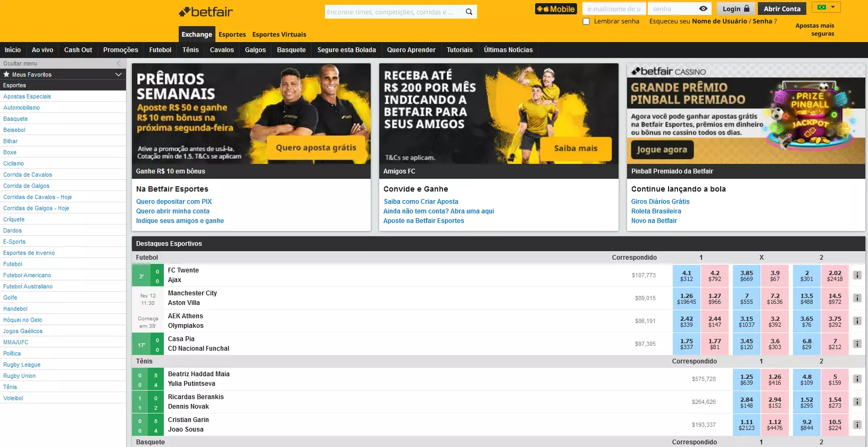Open the Mobile apps badge
This screenshot has height=447, width=868.
556,9
